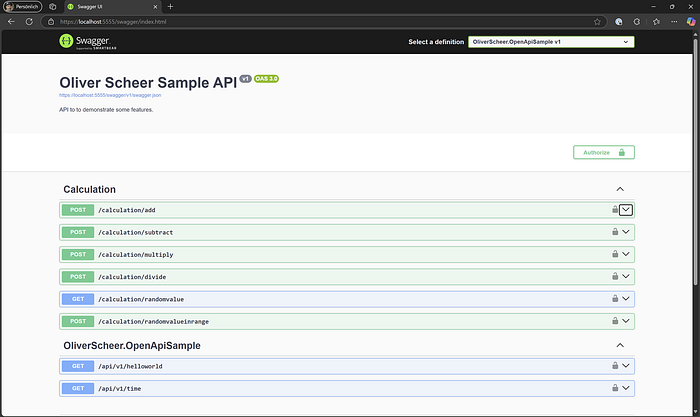The width and height of the screenshot is (700, 417).
Task: Click the GET badge of /calculation/randomvalue
Action: pos(78,299)
